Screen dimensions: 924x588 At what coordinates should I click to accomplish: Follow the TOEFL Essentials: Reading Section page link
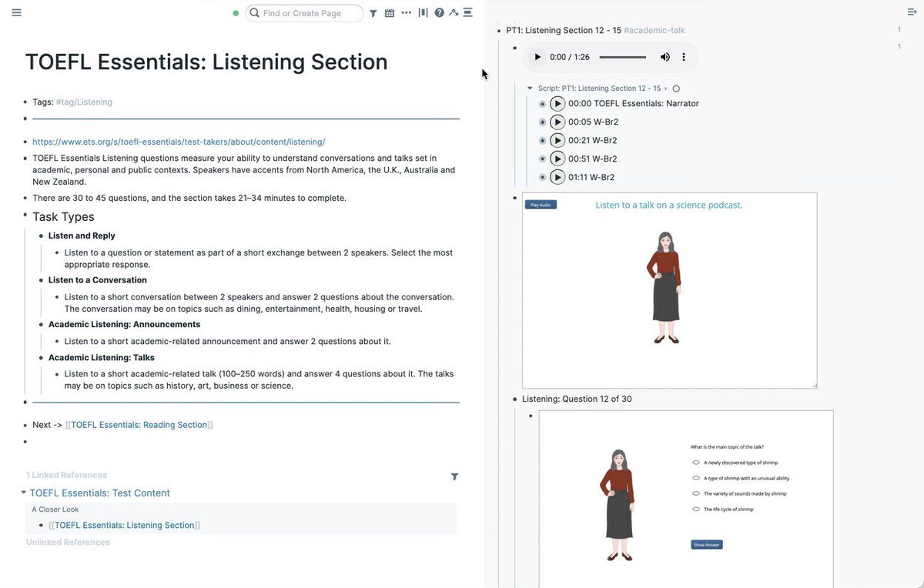tap(139, 425)
